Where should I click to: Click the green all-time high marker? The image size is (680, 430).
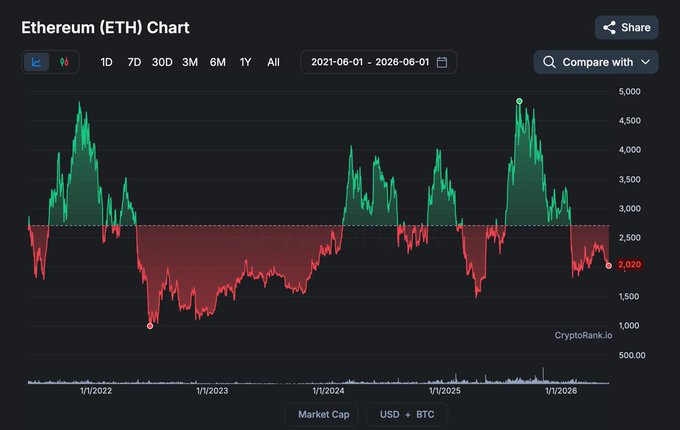pos(519,101)
